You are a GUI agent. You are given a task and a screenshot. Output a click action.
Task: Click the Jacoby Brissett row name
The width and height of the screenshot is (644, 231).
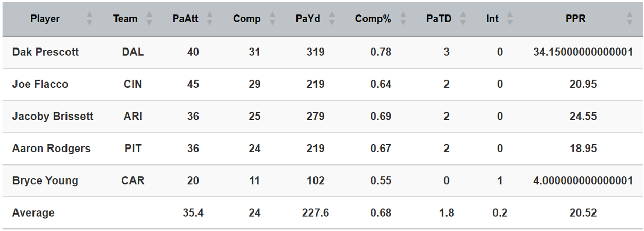click(x=53, y=117)
